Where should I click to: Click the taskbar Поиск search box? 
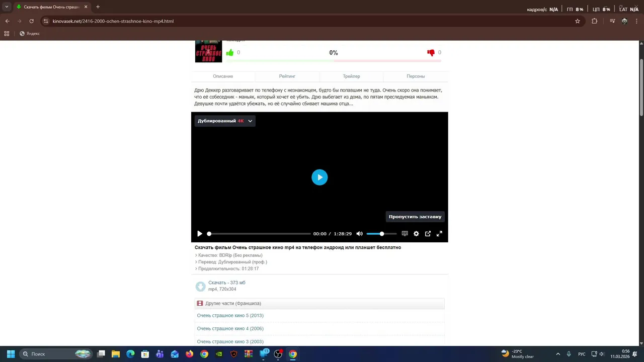[56, 354]
